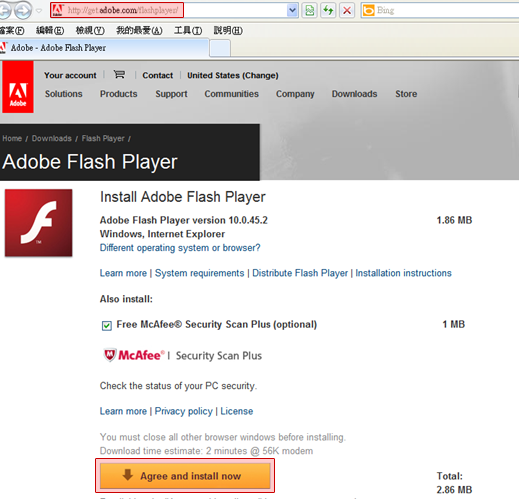Click the Flash Player logo image
Viewport: 519px width, 499px height.
point(38,223)
